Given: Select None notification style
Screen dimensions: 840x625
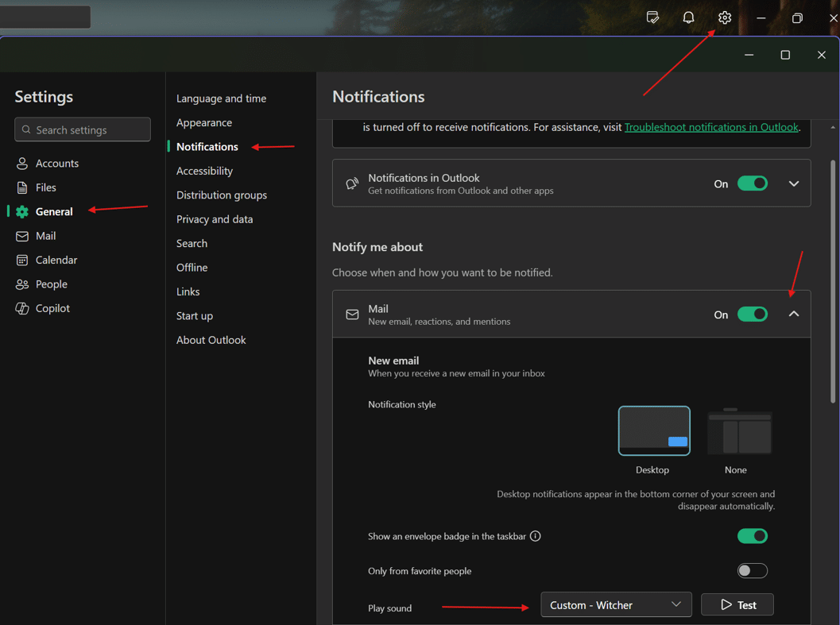Looking at the screenshot, I should coord(739,432).
